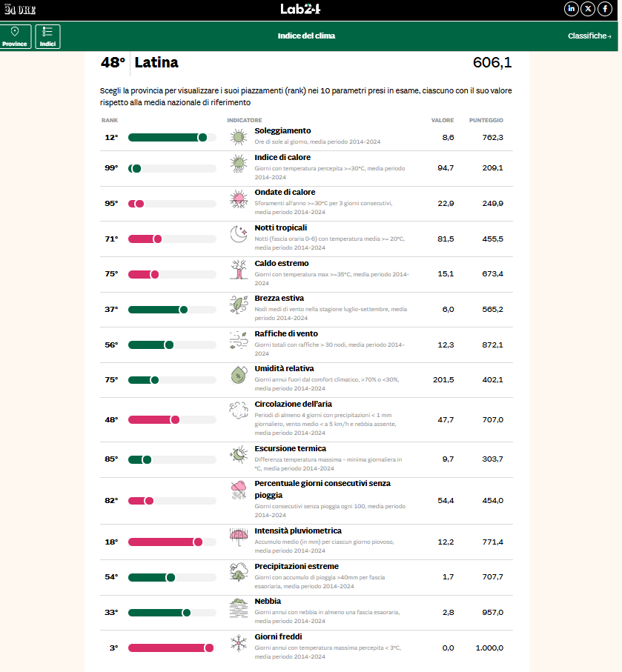The height and width of the screenshot is (672, 622).
Task: Click the Ondate di calore bar marker
Action: (x=139, y=204)
